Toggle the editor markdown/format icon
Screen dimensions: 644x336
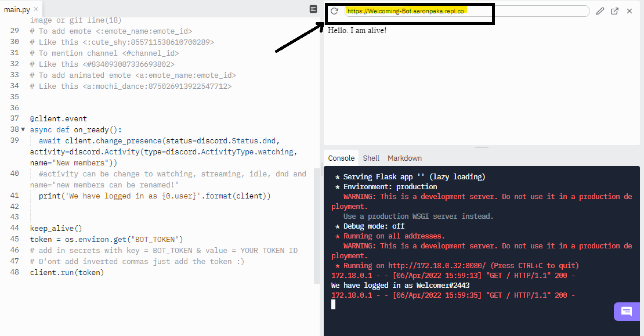pyautogui.click(x=313, y=9)
